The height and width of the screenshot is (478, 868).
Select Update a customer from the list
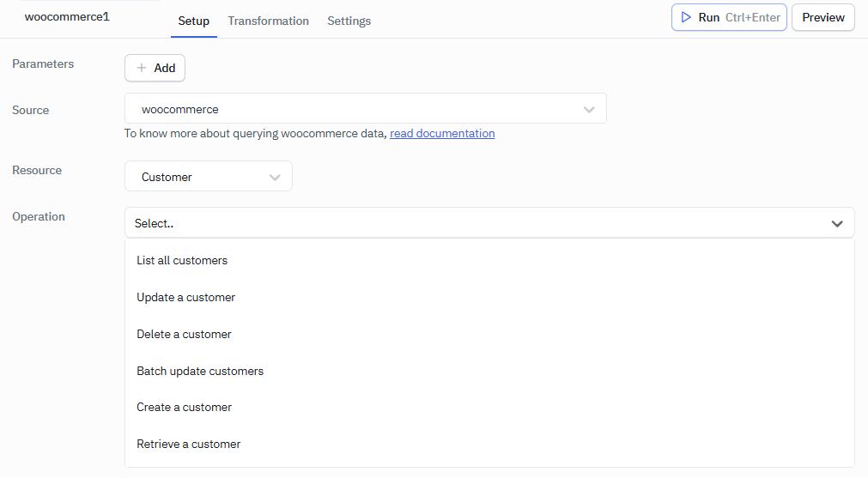point(185,297)
